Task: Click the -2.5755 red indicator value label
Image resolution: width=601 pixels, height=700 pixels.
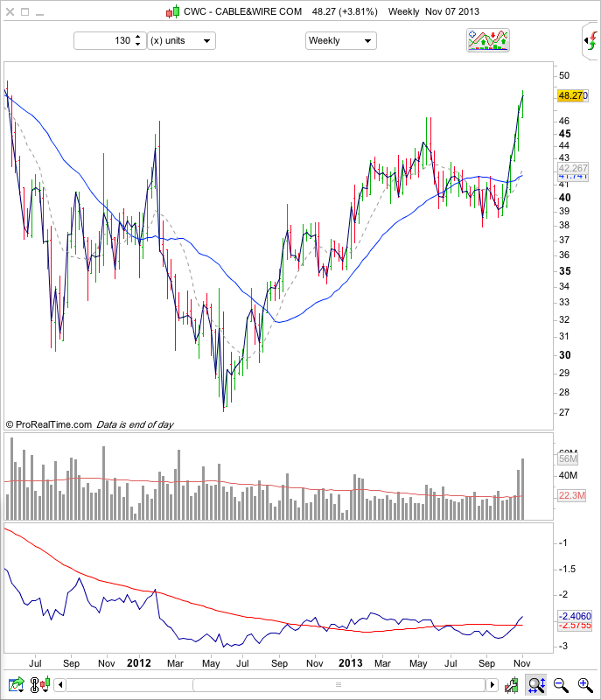Action: 575,626
